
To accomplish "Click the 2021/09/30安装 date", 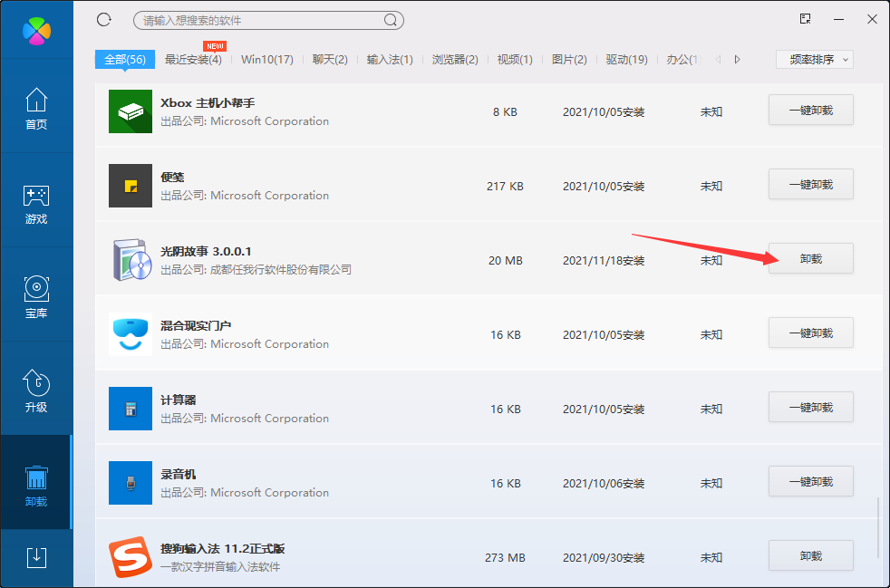I will 604,558.
